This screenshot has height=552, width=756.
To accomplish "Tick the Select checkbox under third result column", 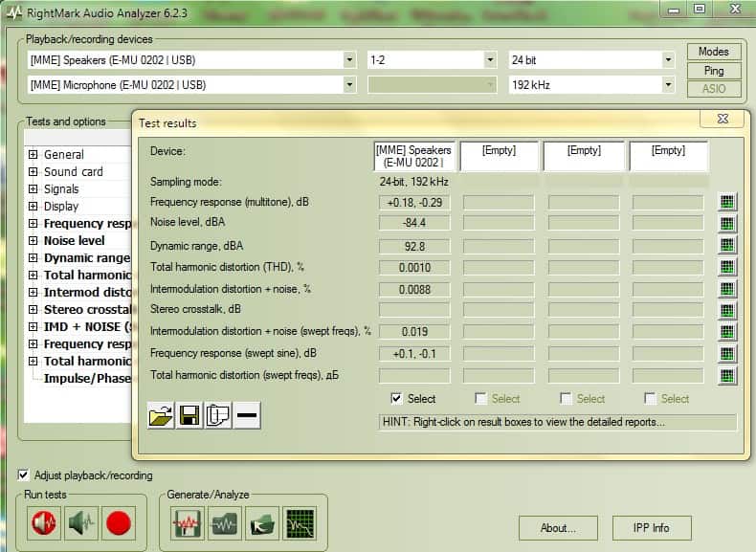I will click(x=566, y=398).
